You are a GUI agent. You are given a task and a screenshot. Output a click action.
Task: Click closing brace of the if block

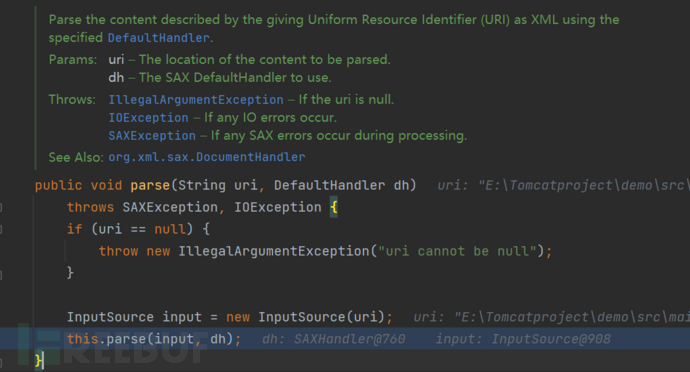point(70,273)
